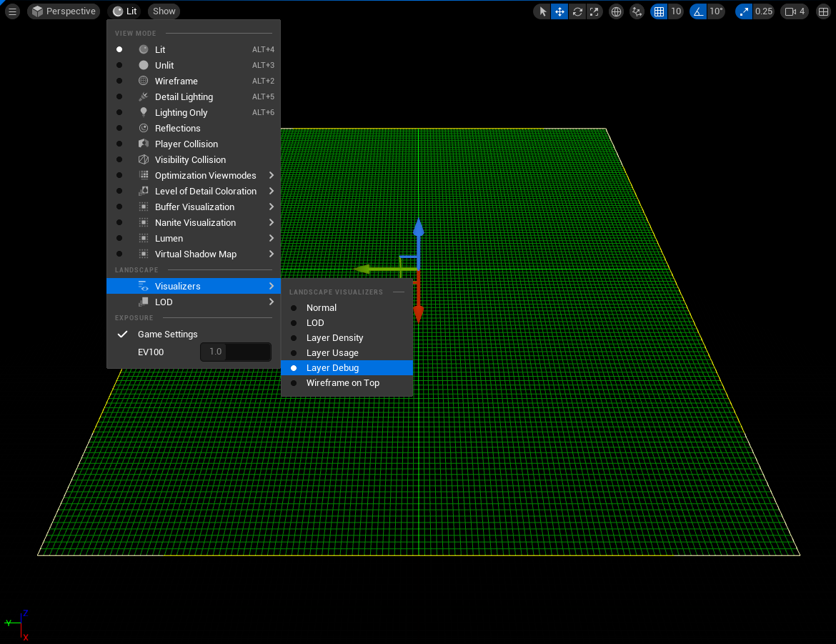
Task: Open the viewport options hamburger menu
Action: [11, 11]
